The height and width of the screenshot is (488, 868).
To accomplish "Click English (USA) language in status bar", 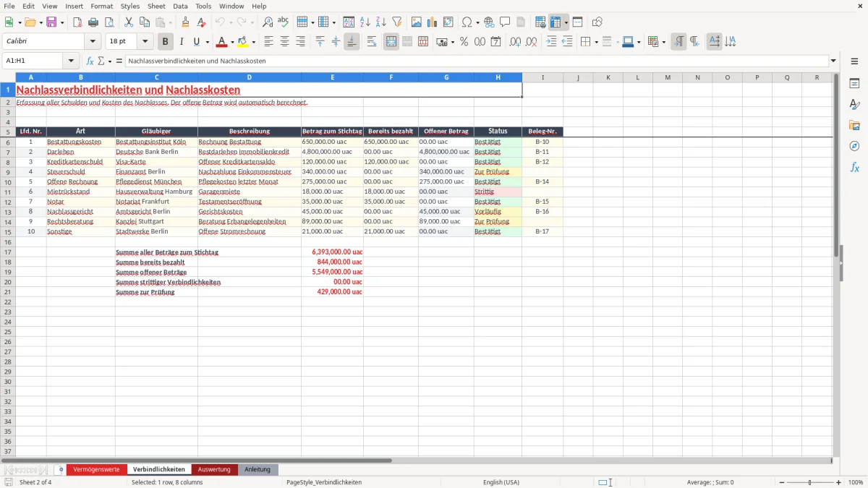I will click(x=501, y=482).
